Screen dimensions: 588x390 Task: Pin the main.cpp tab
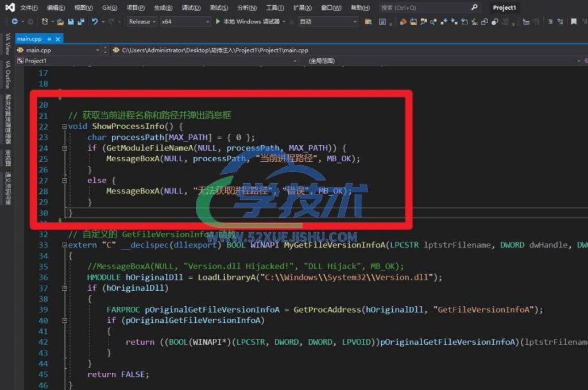(x=49, y=39)
